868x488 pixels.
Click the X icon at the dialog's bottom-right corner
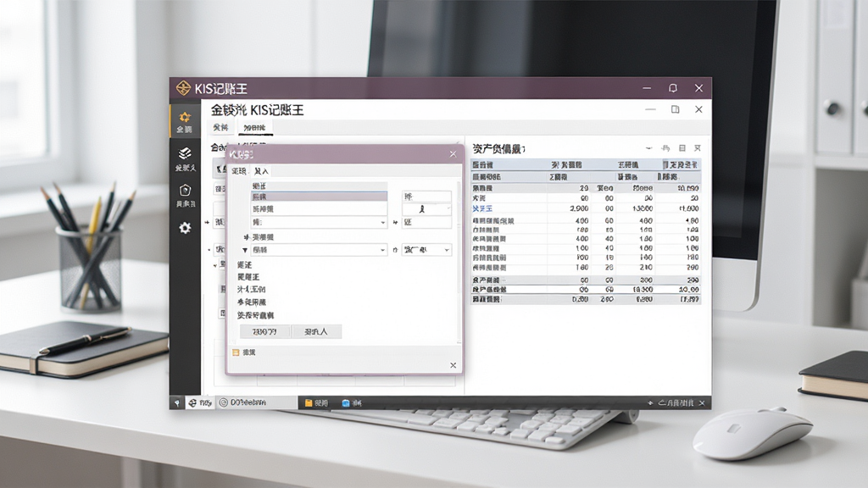453,365
